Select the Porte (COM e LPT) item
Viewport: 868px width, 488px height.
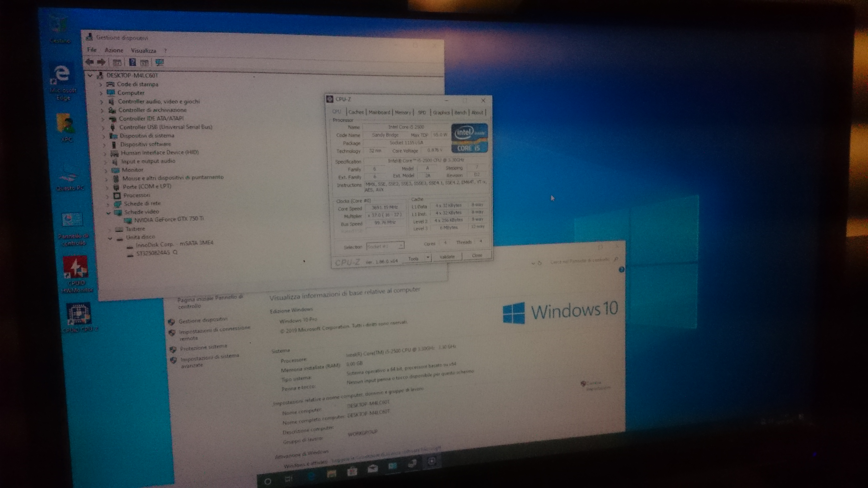pos(147,186)
